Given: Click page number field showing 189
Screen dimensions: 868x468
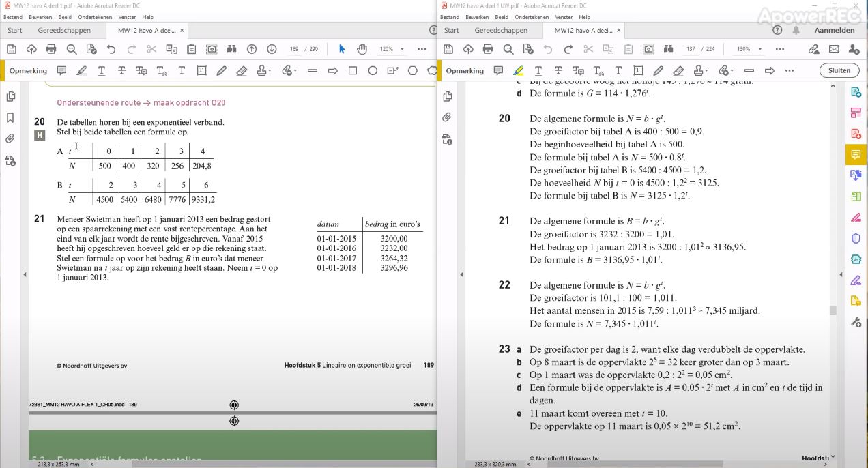Looking at the screenshot, I should point(294,49).
